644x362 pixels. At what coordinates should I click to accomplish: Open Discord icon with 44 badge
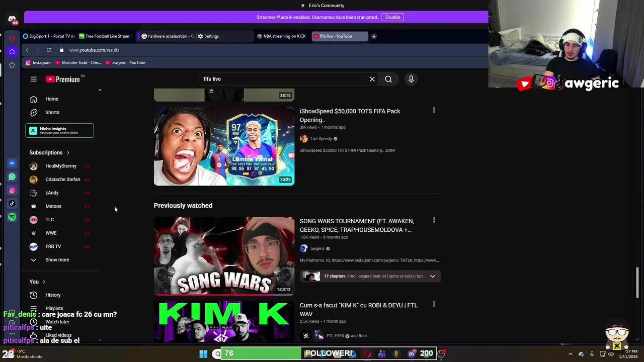(13, 20)
